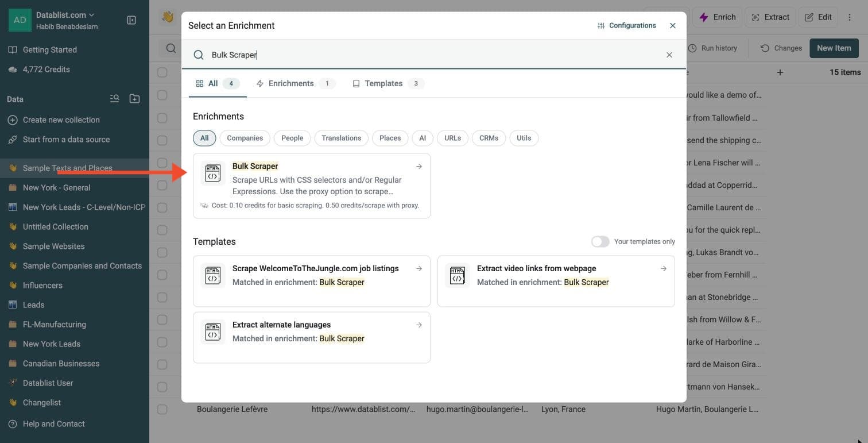Click the Enrich button in toolbar
The height and width of the screenshot is (443, 868).
click(718, 17)
